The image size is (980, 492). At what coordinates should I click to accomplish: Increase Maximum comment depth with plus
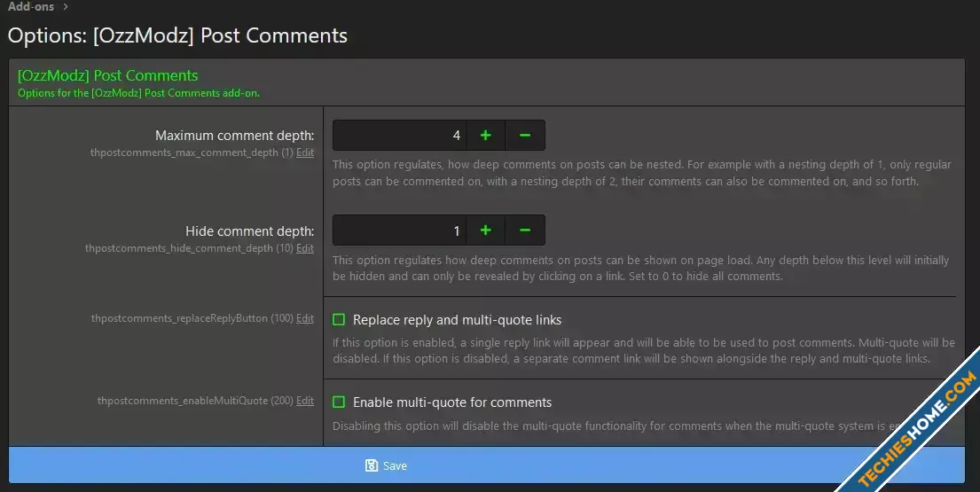pyautogui.click(x=486, y=136)
